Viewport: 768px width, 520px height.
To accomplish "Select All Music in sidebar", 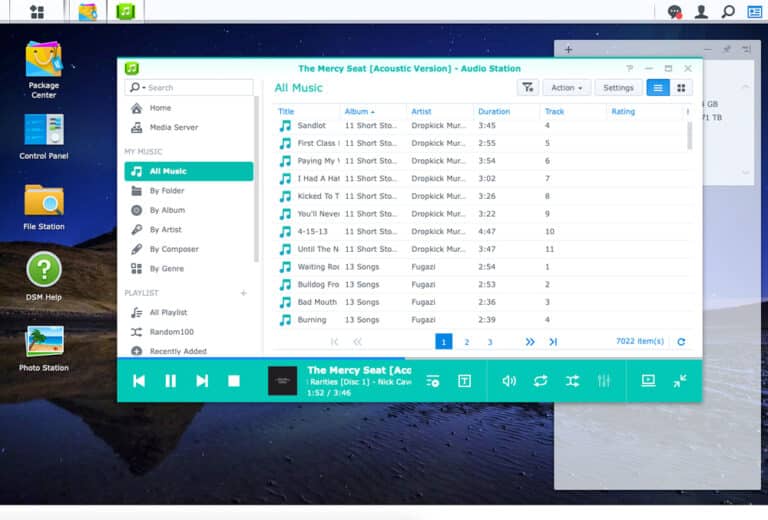I will [189, 171].
